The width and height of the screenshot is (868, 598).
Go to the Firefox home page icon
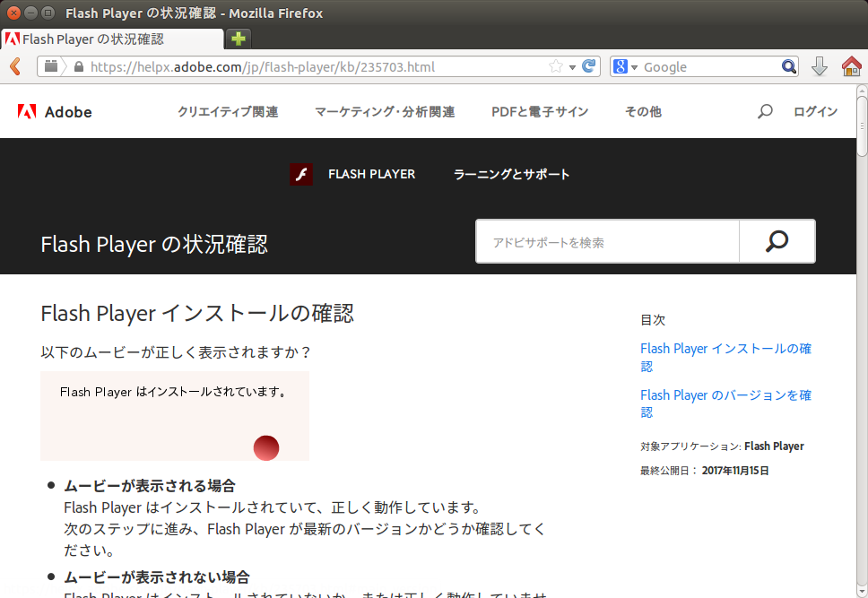pos(851,66)
